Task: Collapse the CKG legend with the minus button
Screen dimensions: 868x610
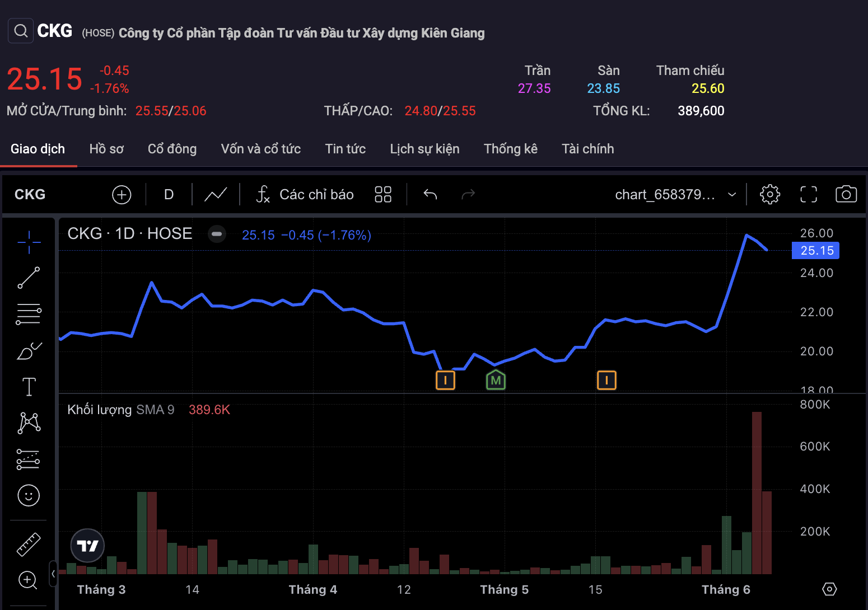Action: pos(217,234)
